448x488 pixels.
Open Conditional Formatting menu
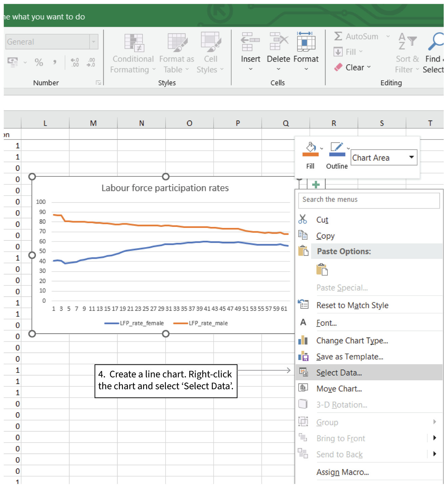pos(133,52)
